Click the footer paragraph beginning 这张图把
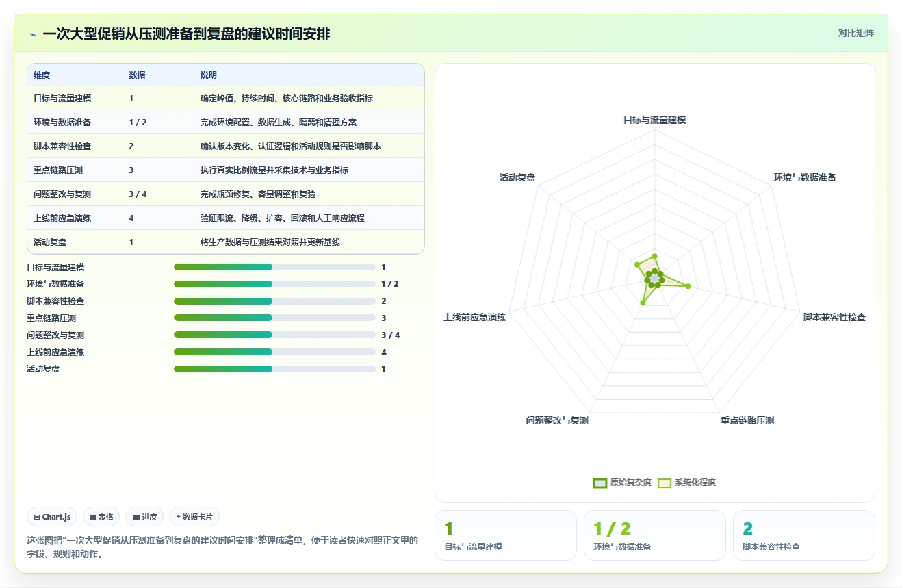Viewport: 902px width, 588px height. click(x=222, y=547)
